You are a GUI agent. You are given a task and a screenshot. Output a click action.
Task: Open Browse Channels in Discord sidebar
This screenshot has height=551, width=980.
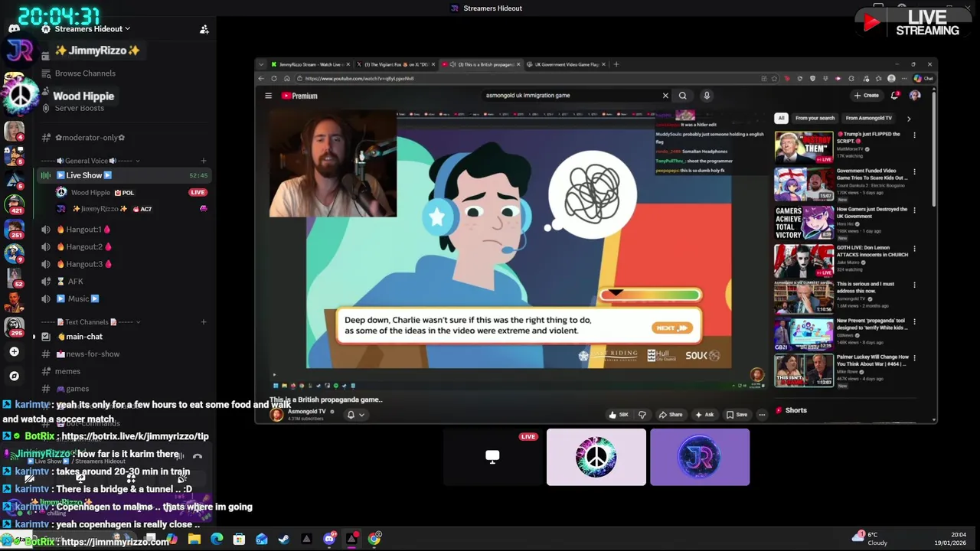pos(85,73)
